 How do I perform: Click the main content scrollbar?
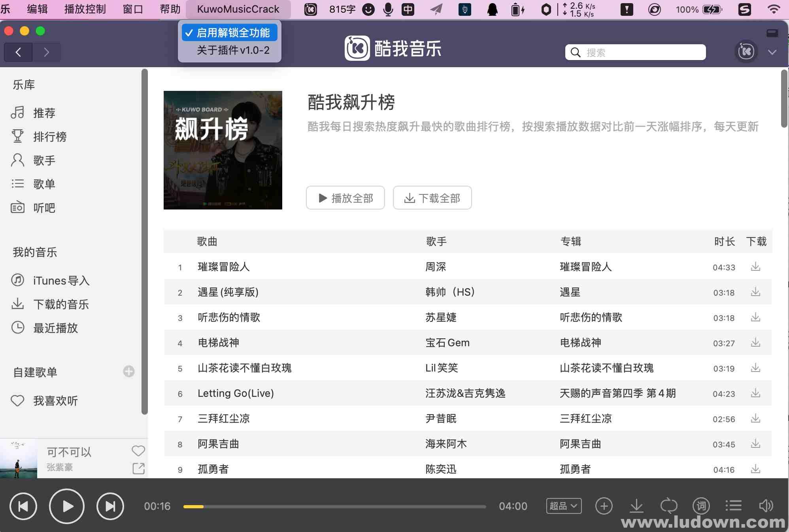pos(784,99)
